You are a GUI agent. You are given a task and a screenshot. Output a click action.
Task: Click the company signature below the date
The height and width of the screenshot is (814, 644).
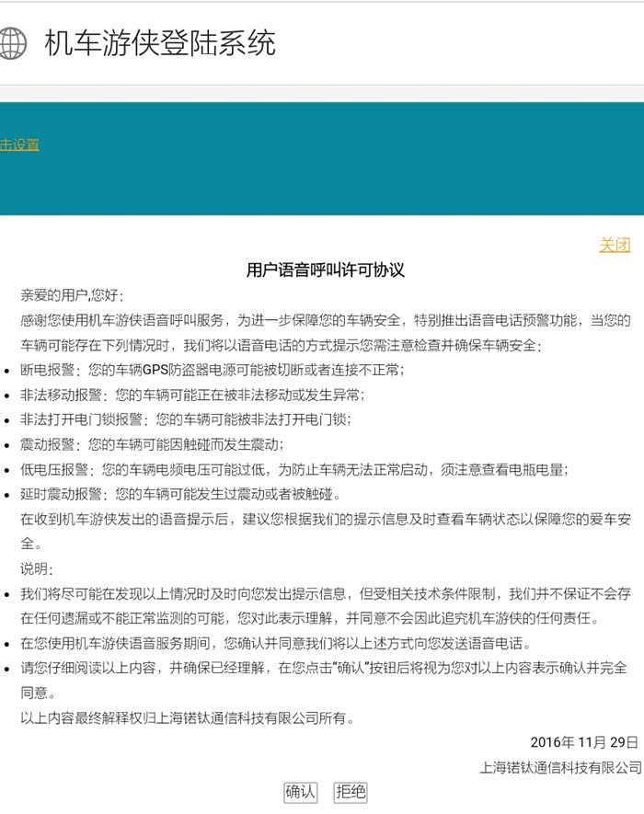pos(560,767)
